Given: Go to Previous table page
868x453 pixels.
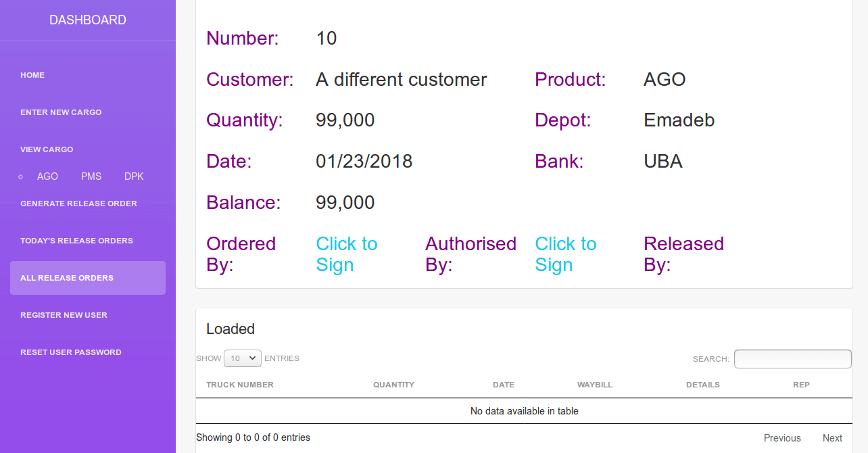Looking at the screenshot, I should pos(782,438).
